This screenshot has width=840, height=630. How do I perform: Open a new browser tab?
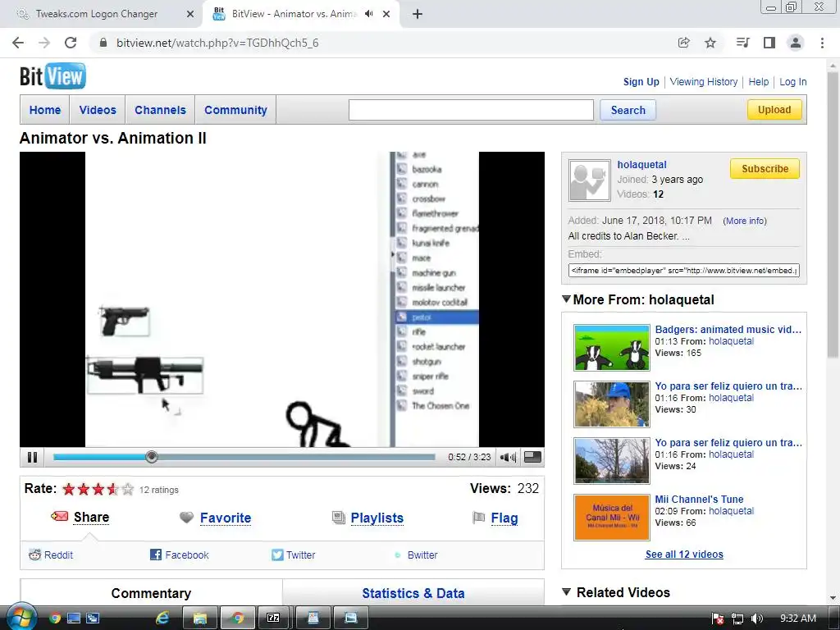pos(418,14)
